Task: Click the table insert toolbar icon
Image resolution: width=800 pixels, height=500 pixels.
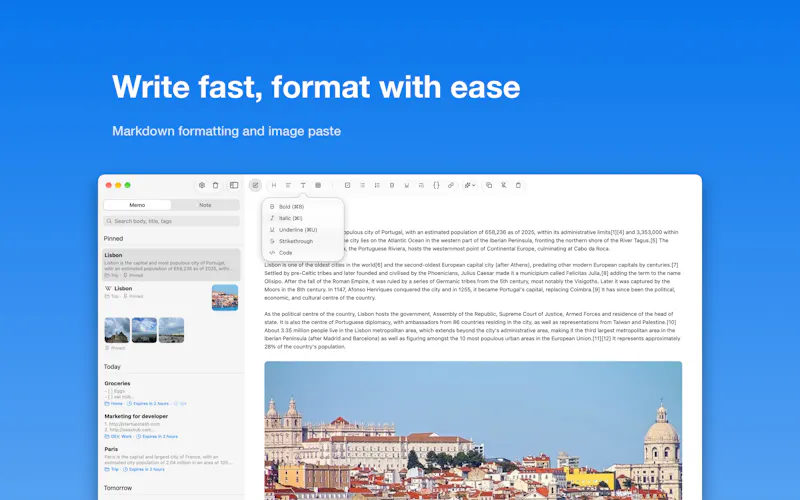Action: (318, 185)
